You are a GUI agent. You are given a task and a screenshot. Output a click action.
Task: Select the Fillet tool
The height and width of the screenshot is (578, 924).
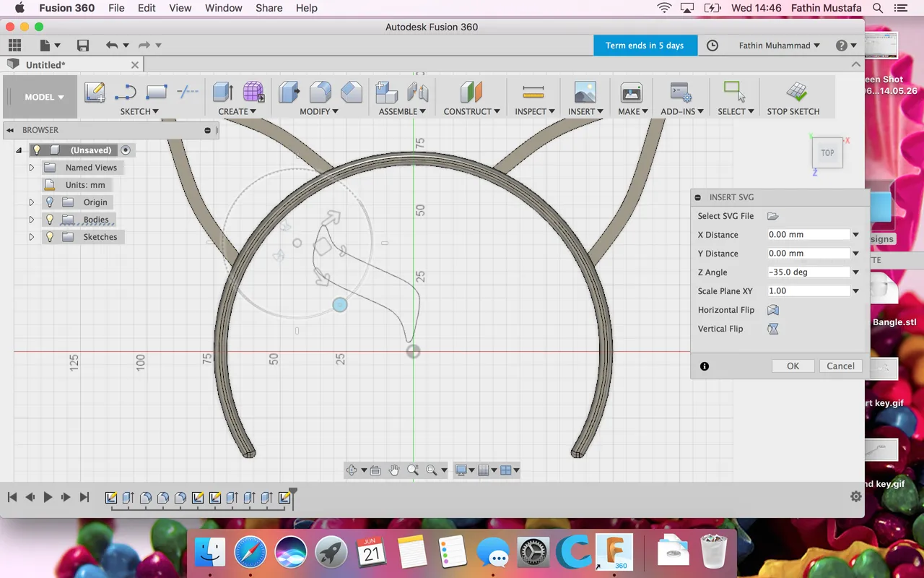point(321,92)
